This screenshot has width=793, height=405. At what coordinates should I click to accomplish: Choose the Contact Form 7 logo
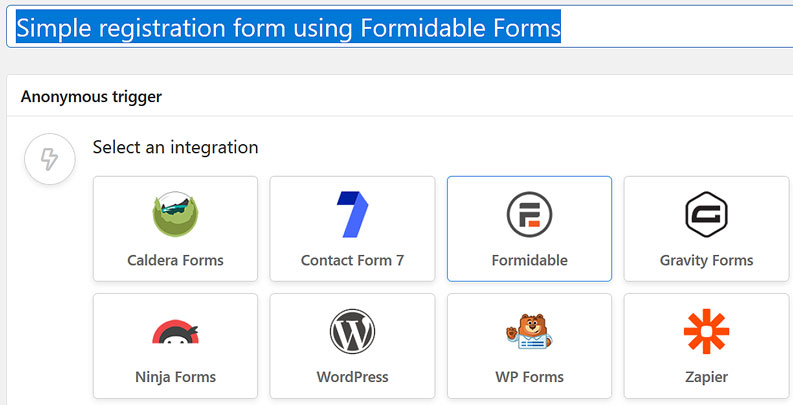tap(353, 214)
